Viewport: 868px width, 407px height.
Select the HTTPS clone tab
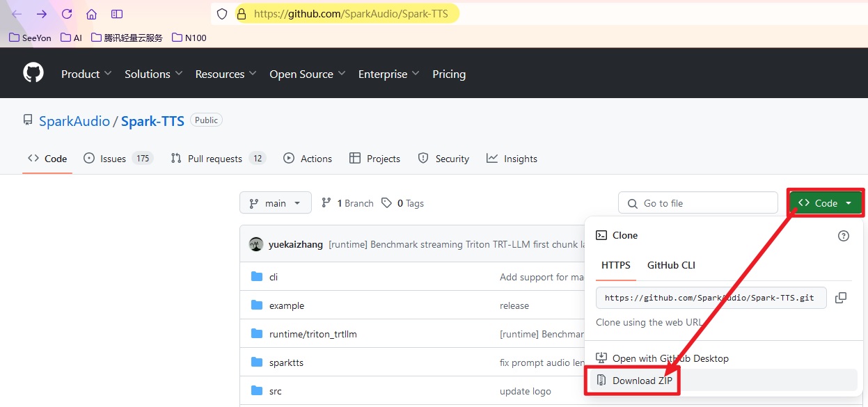616,265
